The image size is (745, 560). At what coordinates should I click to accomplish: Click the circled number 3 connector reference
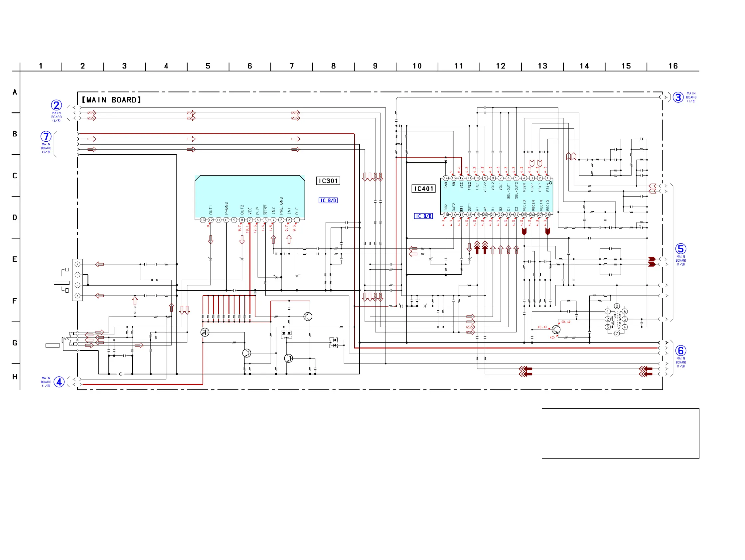click(x=678, y=97)
